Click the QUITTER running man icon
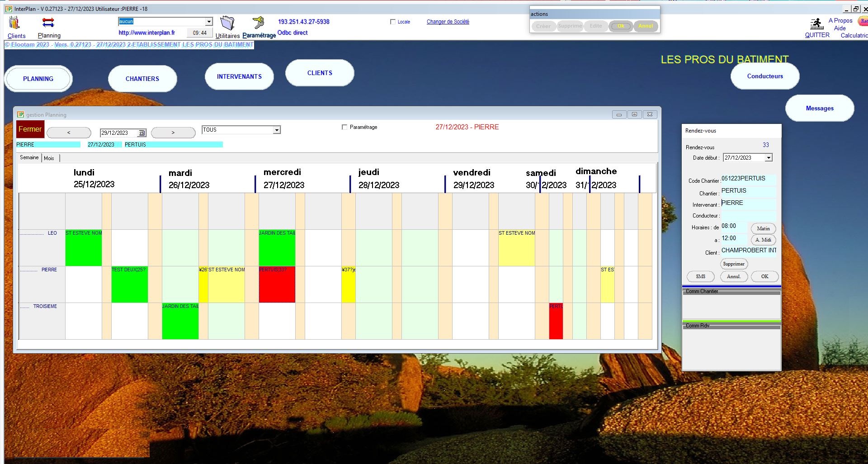The image size is (868, 464). click(816, 24)
